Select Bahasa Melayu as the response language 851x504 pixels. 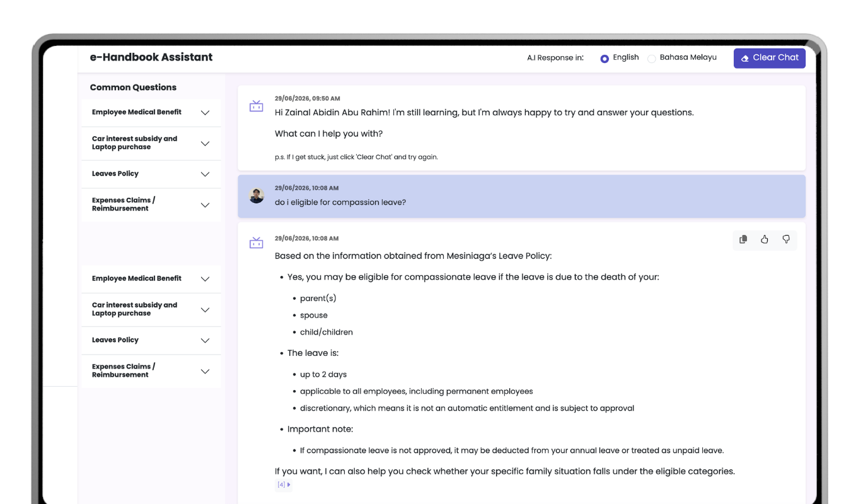click(652, 59)
